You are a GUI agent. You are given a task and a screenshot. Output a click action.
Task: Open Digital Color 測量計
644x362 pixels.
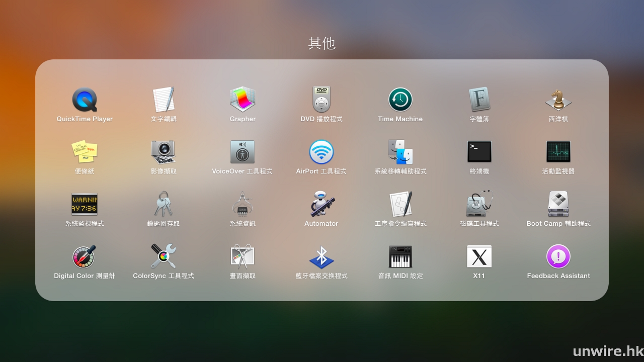[x=85, y=257]
